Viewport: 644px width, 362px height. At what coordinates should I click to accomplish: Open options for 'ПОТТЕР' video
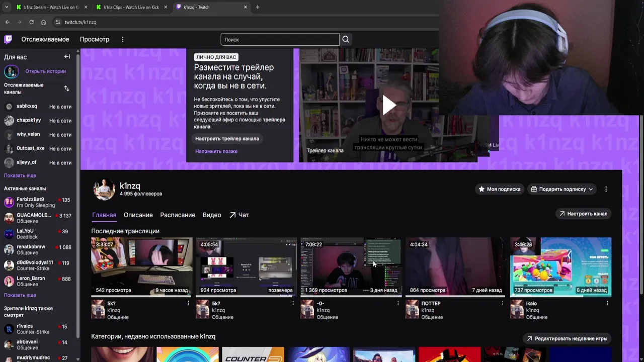click(x=502, y=303)
